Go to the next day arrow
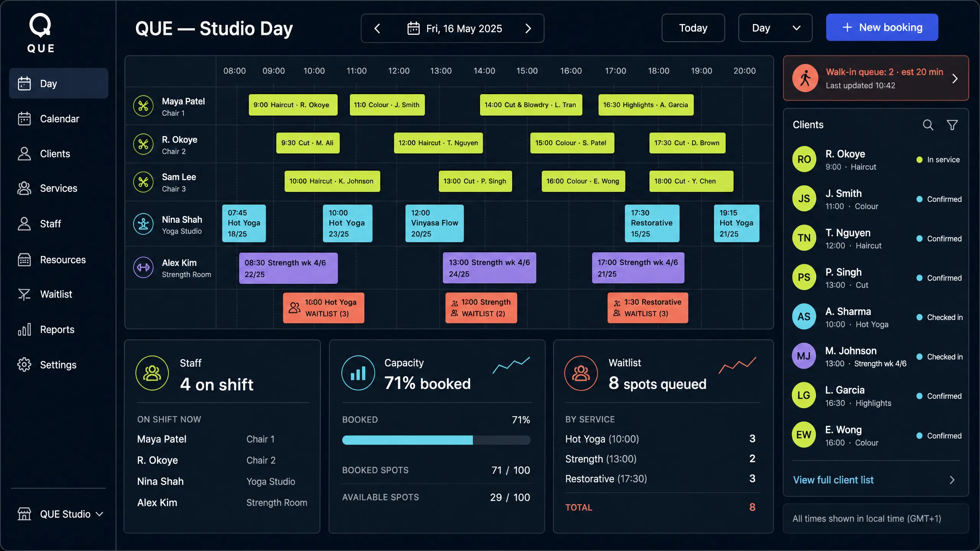 528,28
